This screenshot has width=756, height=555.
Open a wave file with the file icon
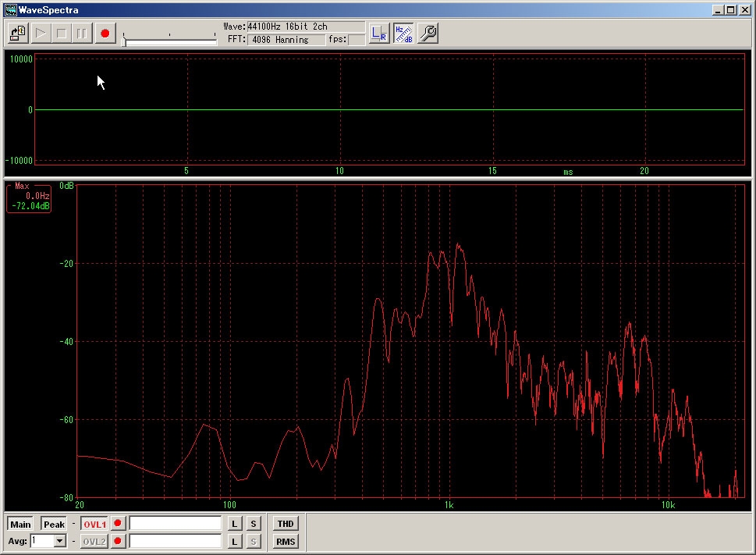[x=18, y=34]
